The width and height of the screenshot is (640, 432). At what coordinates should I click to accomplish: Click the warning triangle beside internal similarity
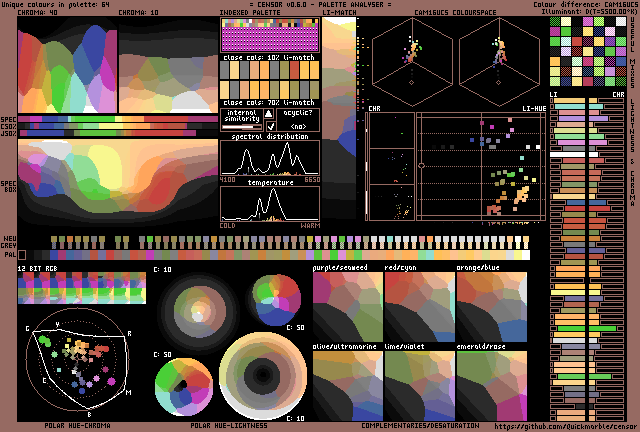coord(268,114)
